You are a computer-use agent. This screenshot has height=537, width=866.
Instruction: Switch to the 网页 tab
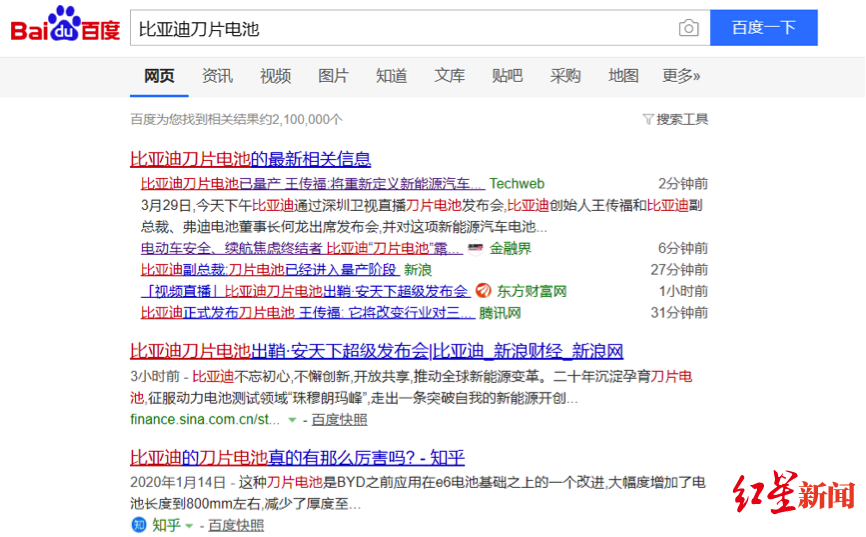[159, 76]
